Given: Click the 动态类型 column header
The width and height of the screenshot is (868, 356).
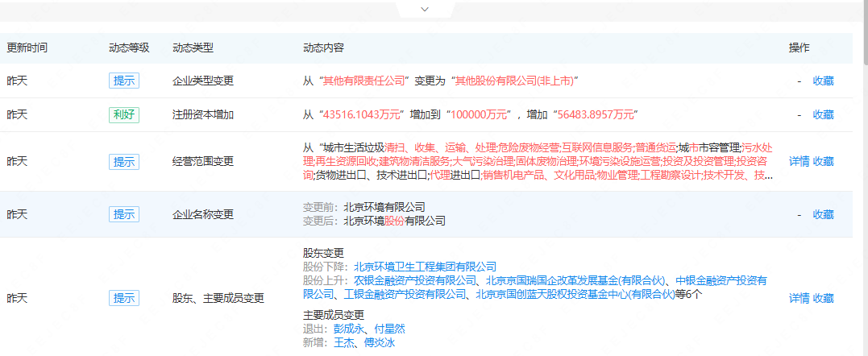Looking at the screenshot, I should pyautogui.click(x=193, y=48).
